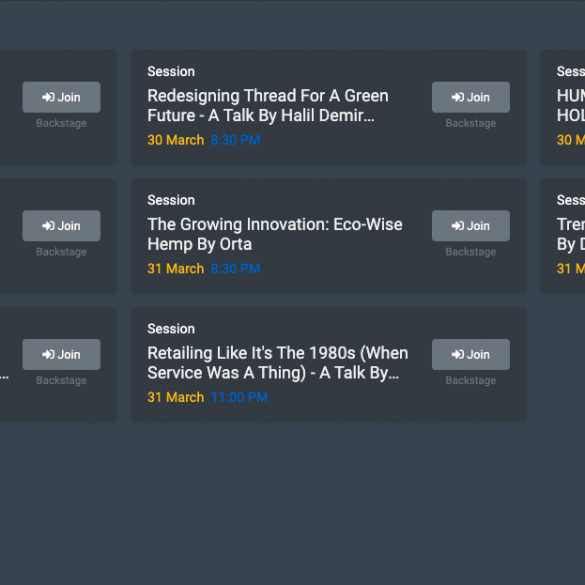The height and width of the screenshot is (585, 585).
Task: Open Backstage for Retailing Like It's The 1980s
Action: point(470,381)
